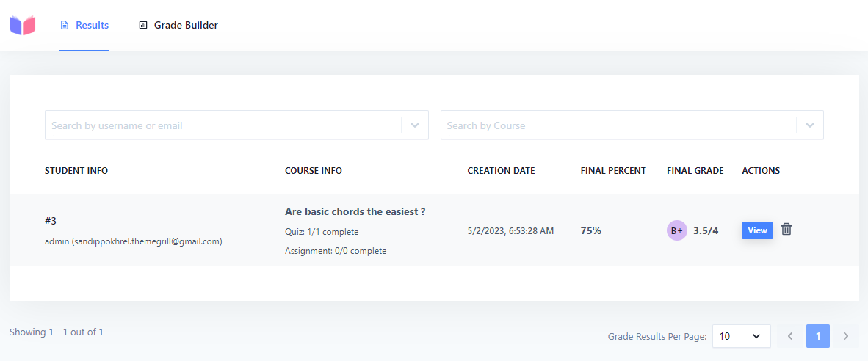Click the course title 'Are basic chords the easiest ?'
The width and height of the screenshot is (868, 361).
(355, 212)
